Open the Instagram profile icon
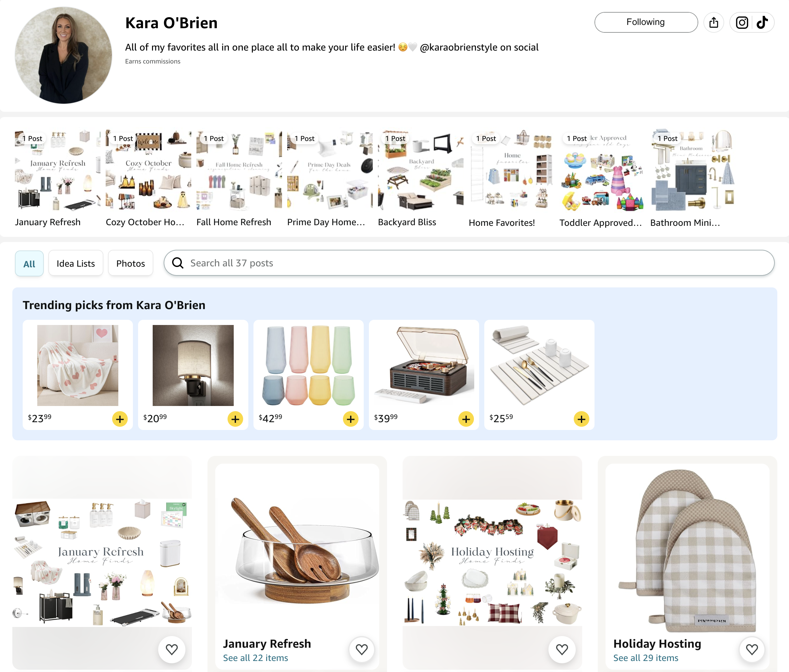 click(741, 22)
